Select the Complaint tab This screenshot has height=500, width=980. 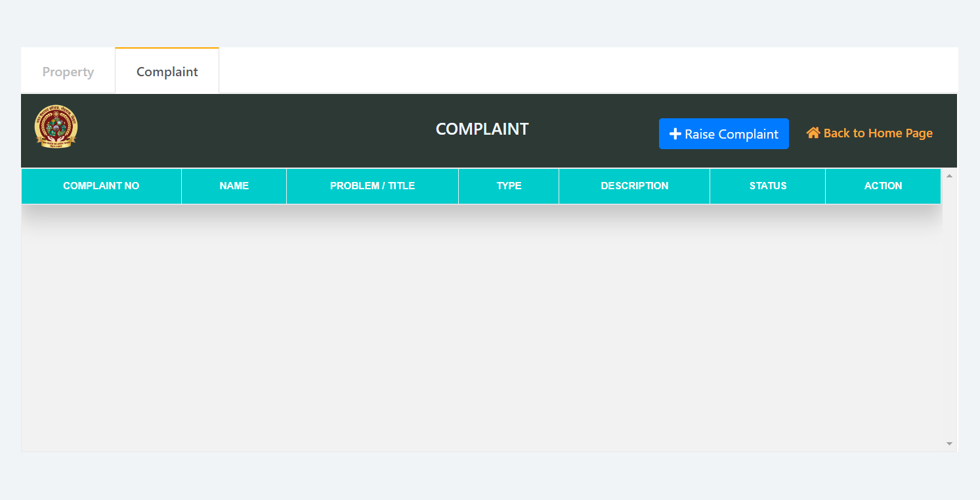tap(167, 72)
